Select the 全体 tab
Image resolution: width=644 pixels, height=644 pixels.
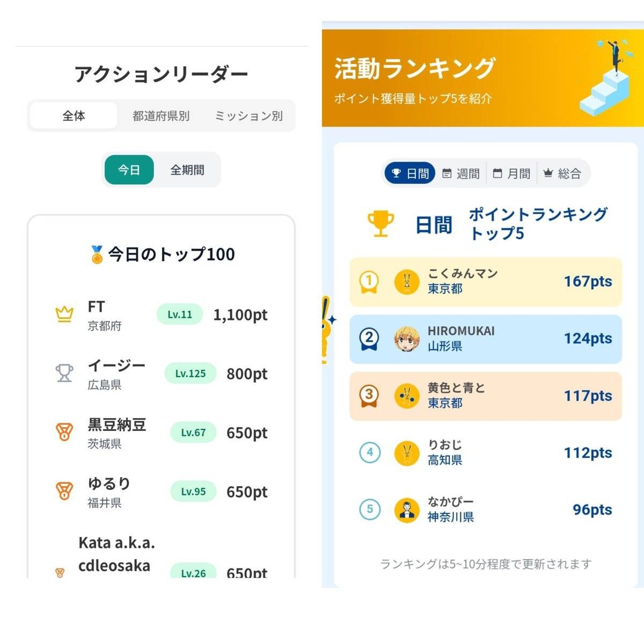[x=74, y=116]
